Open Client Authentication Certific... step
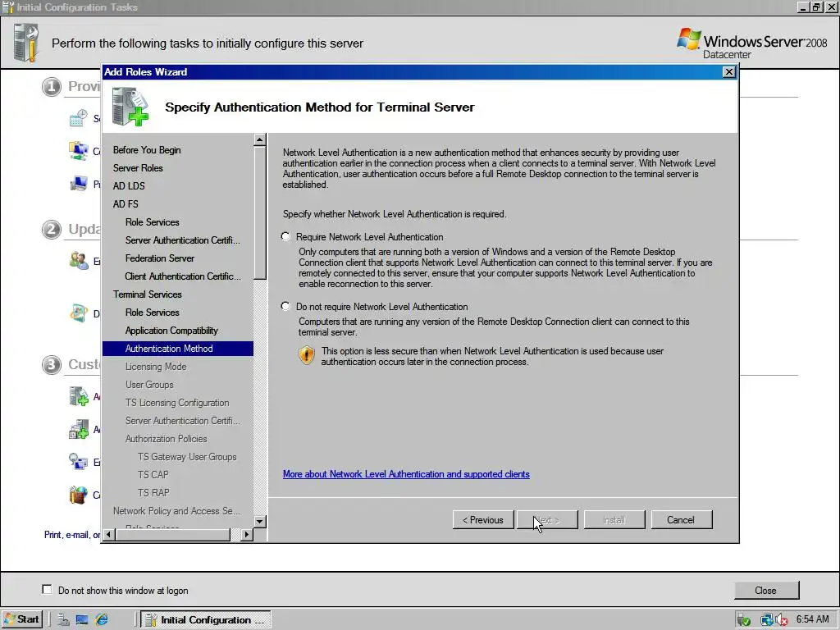Image resolution: width=840 pixels, height=630 pixels. pos(183,276)
